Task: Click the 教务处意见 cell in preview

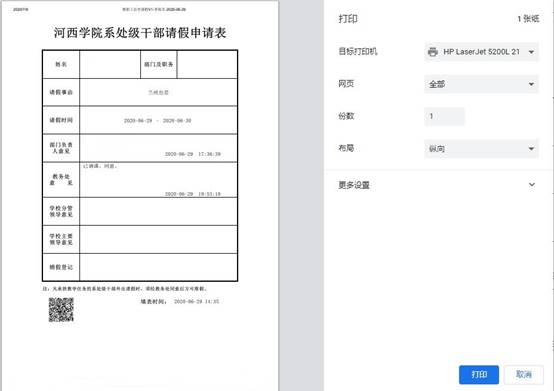Action: coord(158,180)
